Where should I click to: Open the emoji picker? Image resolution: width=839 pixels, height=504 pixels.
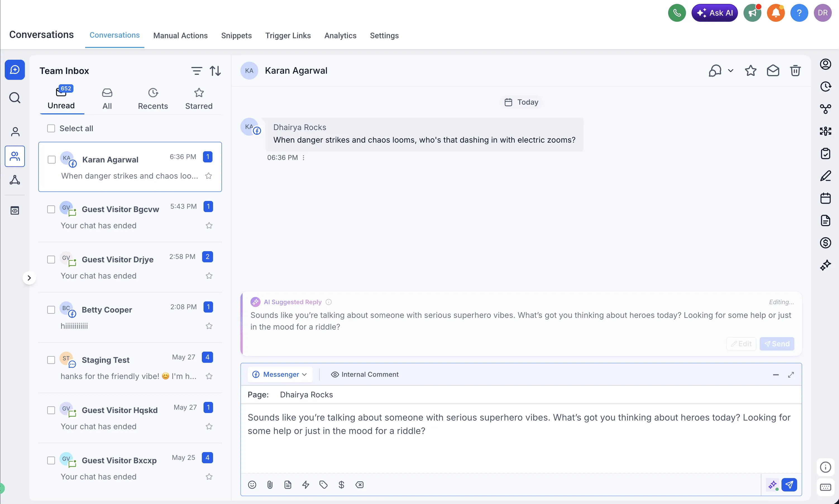[252, 485]
